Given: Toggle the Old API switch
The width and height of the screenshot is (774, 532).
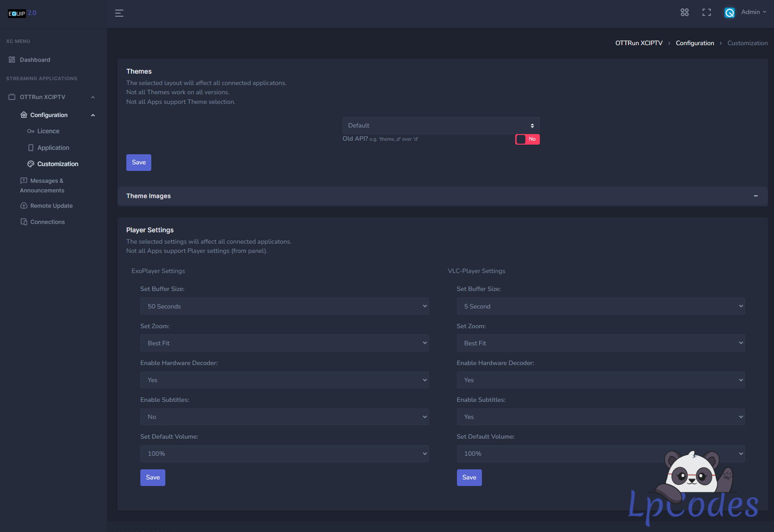Looking at the screenshot, I should coord(527,139).
